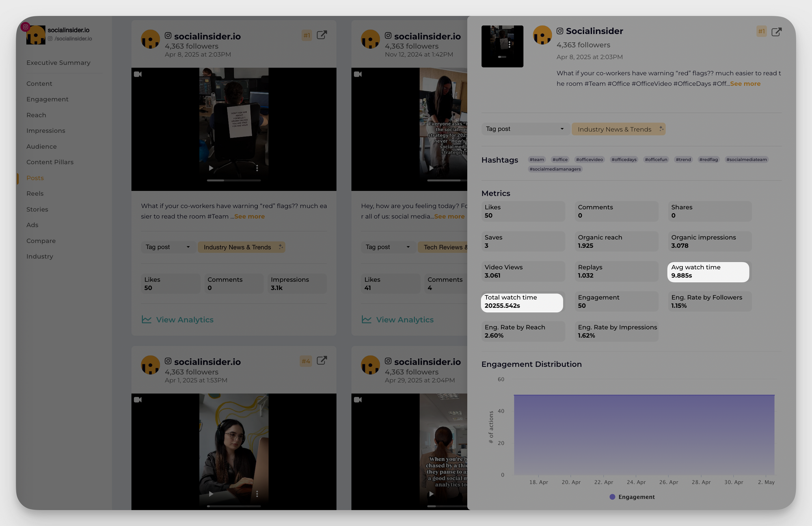Go to Content section in sidebar

39,84
